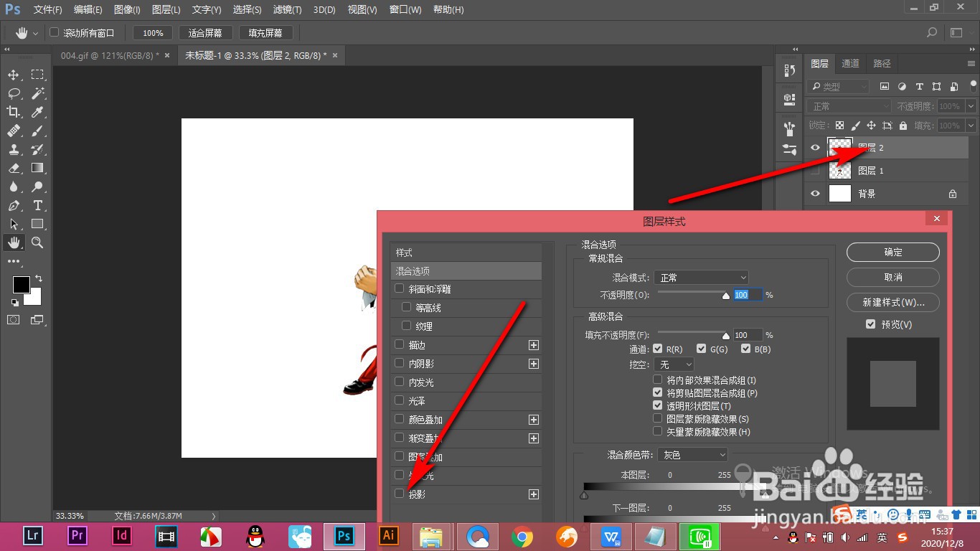Select the Pen tool
Screen dimensions: 980x551
point(14,205)
